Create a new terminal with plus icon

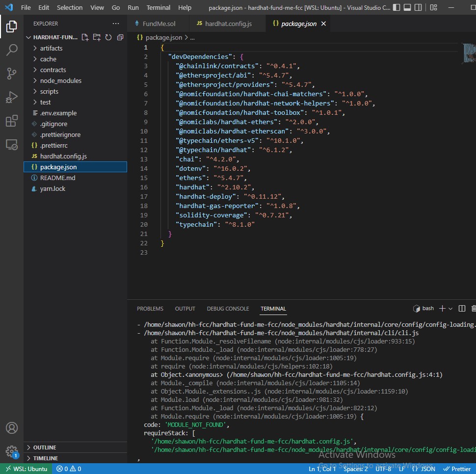tap(442, 309)
